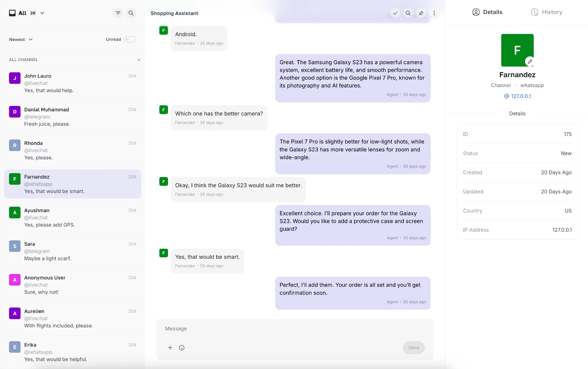The height and width of the screenshot is (369, 588).
Task: Click the Send message button
Action: point(414,347)
